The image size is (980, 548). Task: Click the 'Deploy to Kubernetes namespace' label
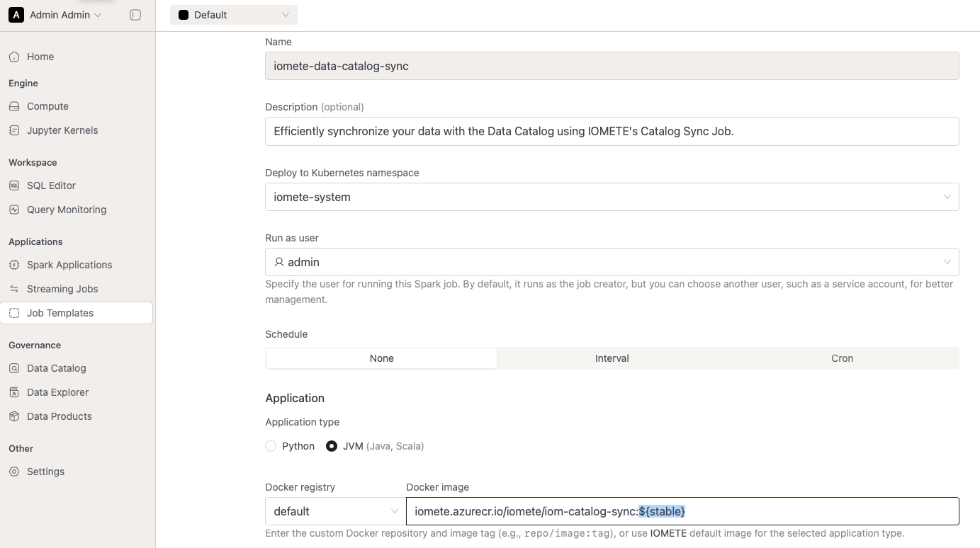tap(342, 173)
